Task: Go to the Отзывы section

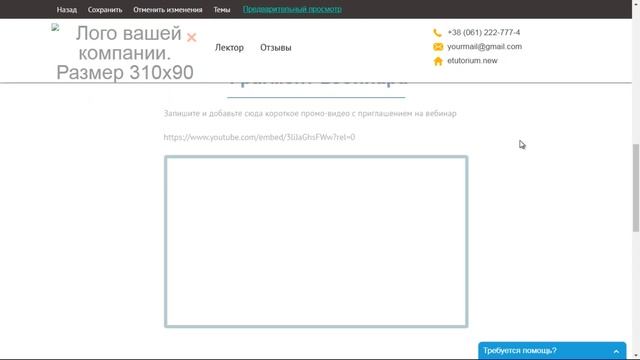Action: 276,47
